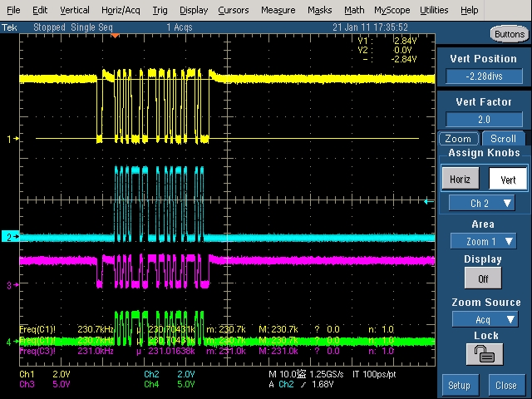532x399 pixels.
Task: Click the Close button in zoom panel
Action: coord(506,386)
